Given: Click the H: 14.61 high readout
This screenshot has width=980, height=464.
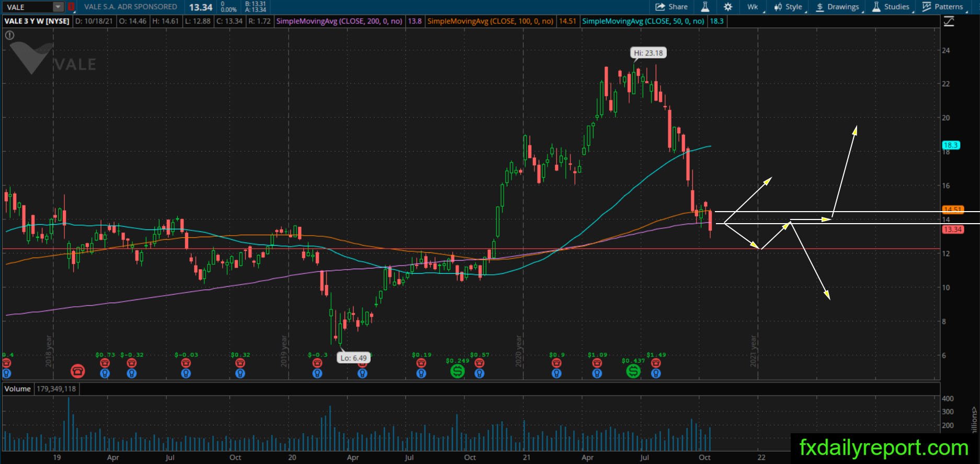Looking at the screenshot, I should 165,21.
